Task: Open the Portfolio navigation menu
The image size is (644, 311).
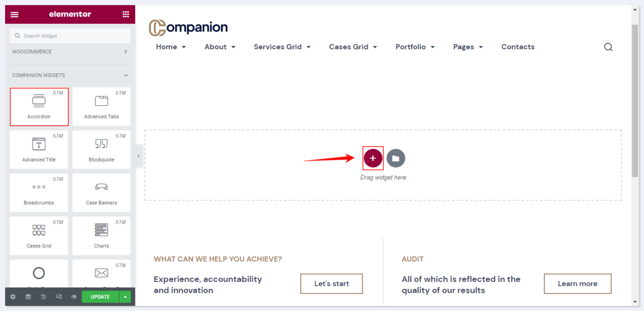Action: pyautogui.click(x=415, y=47)
